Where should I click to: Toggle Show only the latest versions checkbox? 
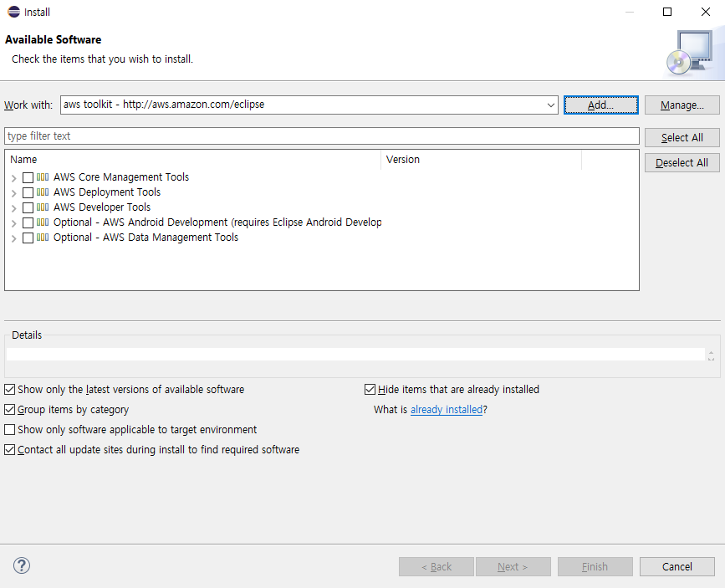[x=10, y=390]
